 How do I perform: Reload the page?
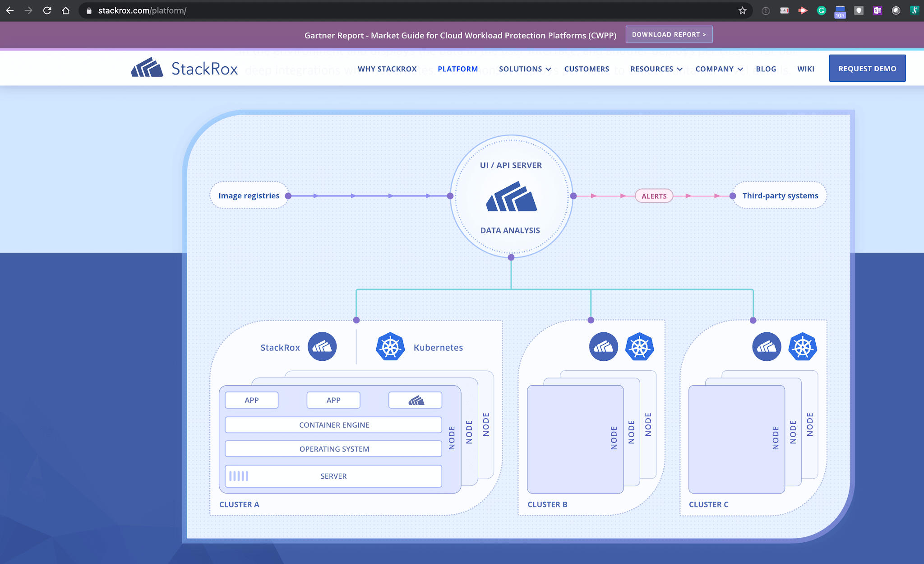47,10
